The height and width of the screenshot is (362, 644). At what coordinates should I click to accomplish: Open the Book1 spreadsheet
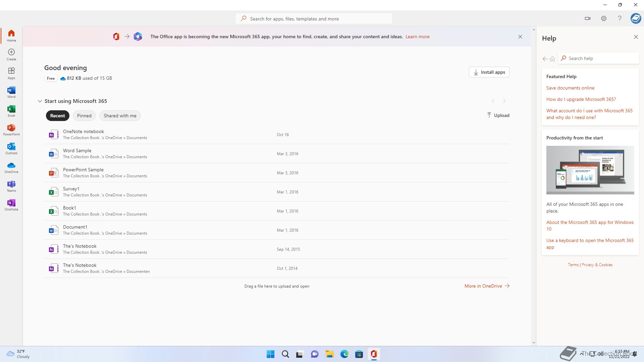pos(277,211)
